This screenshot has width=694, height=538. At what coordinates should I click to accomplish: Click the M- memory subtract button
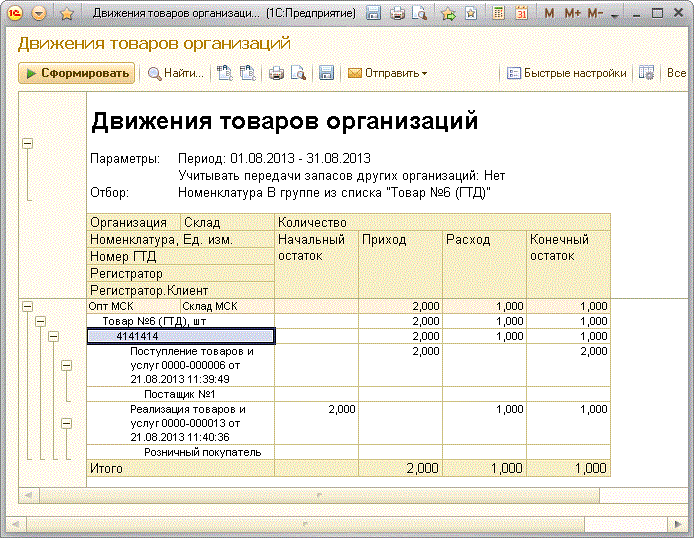point(595,14)
